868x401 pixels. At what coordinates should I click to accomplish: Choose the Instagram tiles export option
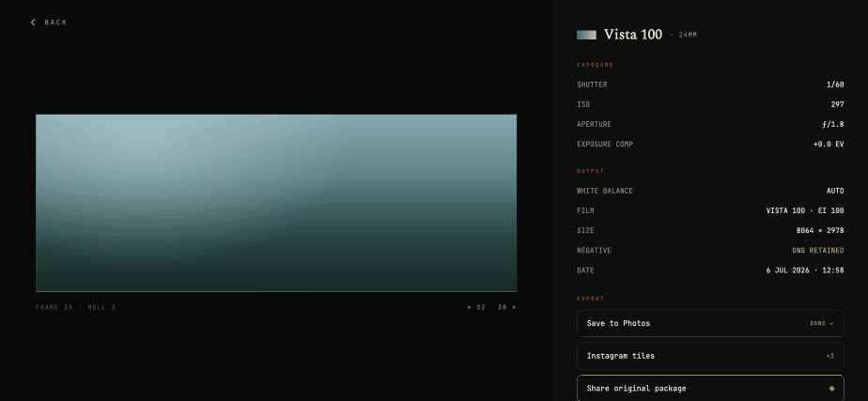(x=710, y=356)
